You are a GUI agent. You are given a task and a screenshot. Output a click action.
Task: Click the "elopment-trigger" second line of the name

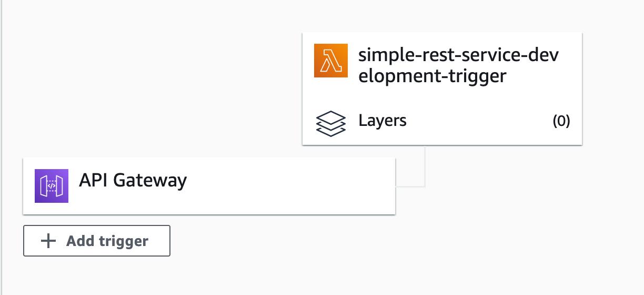point(432,76)
